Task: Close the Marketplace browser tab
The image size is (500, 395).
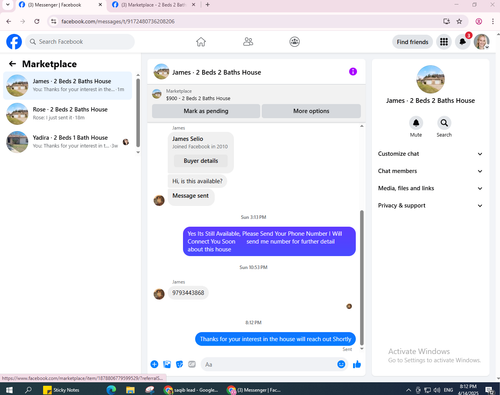Action: [193, 5]
